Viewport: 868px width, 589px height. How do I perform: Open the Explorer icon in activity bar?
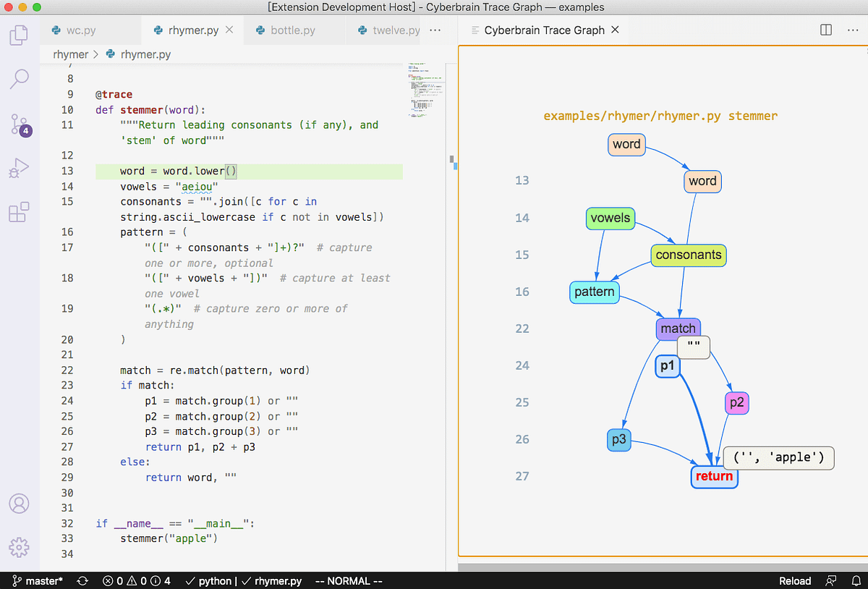pyautogui.click(x=20, y=34)
